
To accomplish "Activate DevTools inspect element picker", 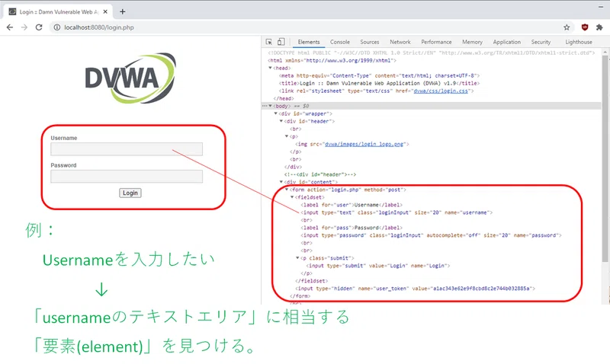I will pos(269,42).
